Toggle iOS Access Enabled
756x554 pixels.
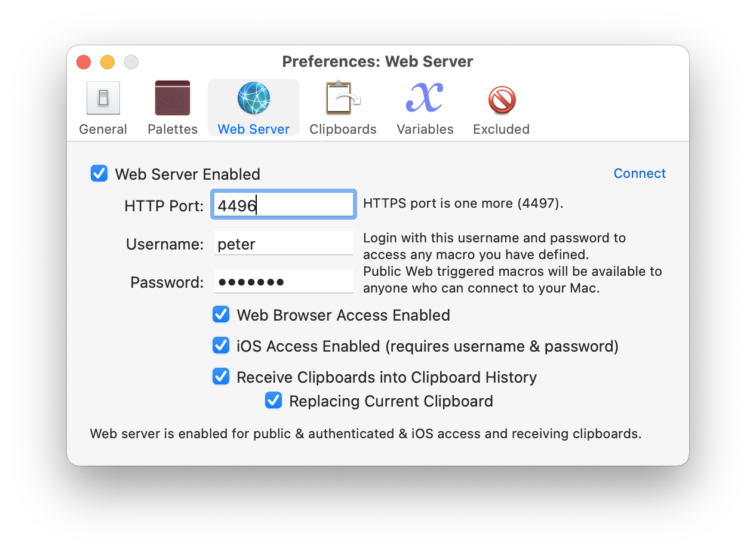(220, 345)
